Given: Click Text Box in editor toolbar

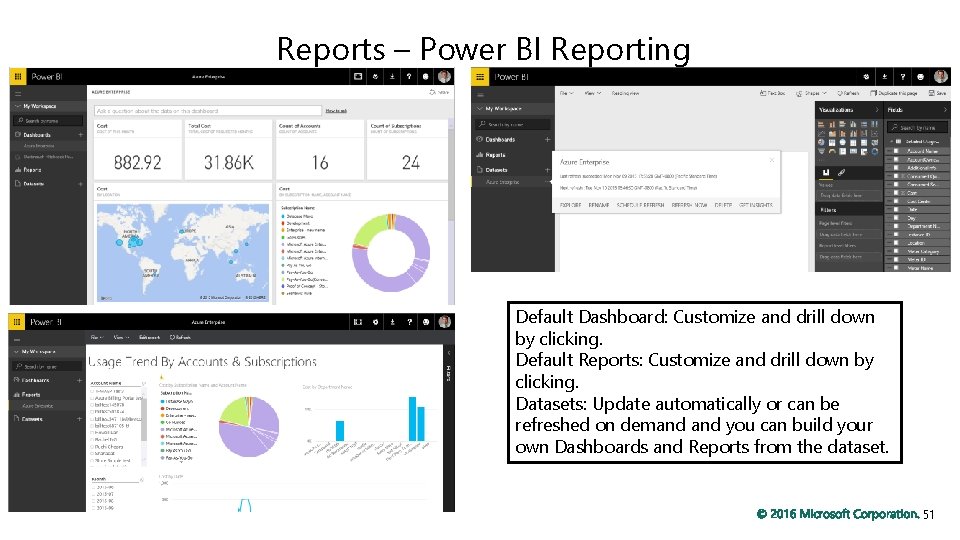Looking at the screenshot, I should click(x=772, y=93).
